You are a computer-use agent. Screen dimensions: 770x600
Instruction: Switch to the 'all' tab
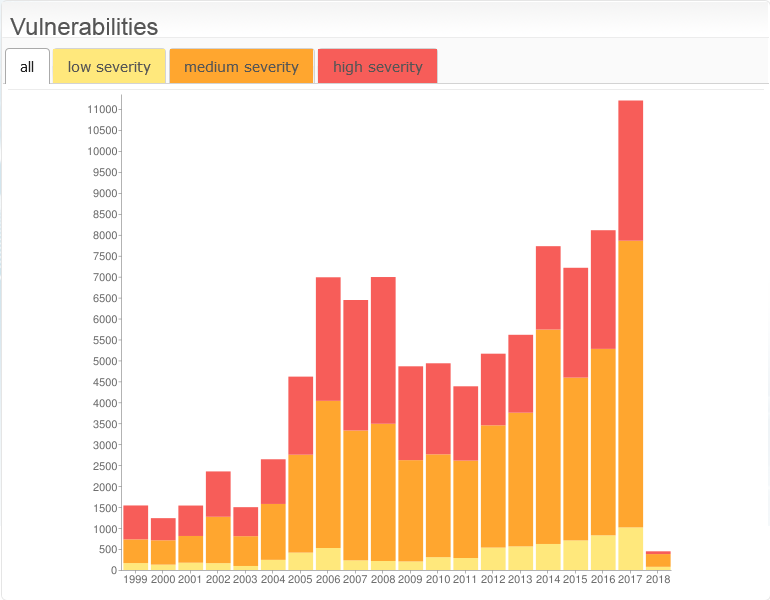[27, 67]
